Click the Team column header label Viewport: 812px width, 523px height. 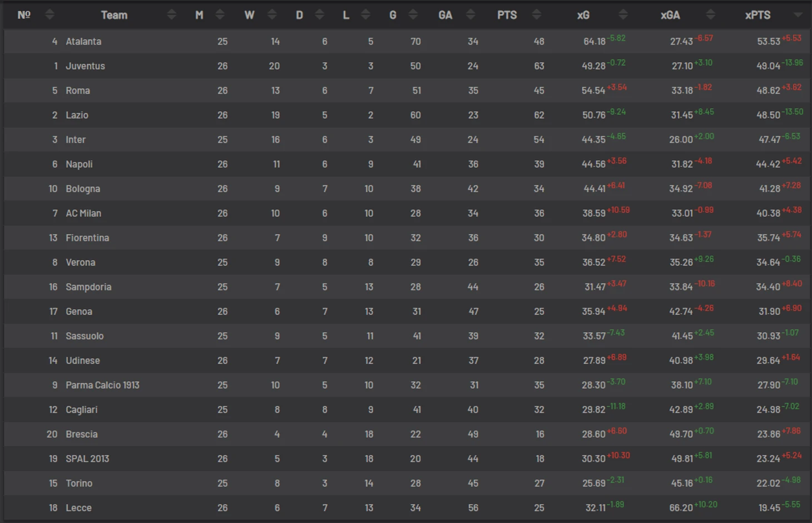(114, 15)
